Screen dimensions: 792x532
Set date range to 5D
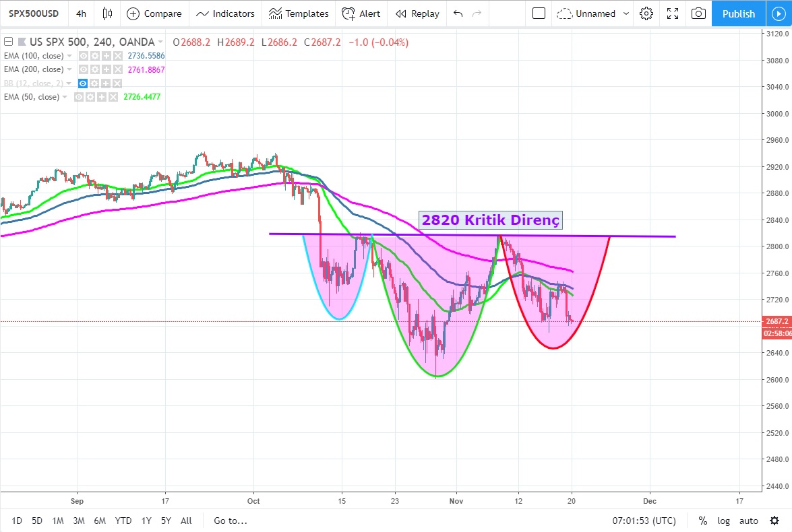pos(37,521)
